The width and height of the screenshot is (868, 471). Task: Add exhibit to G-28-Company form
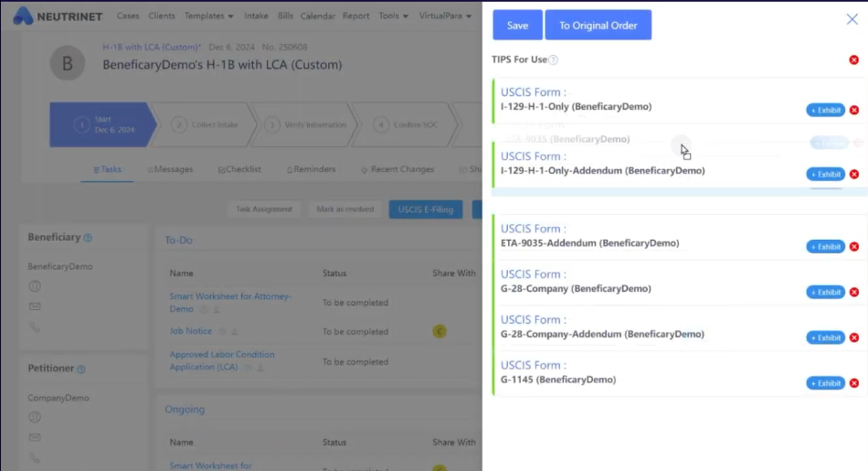(825, 293)
